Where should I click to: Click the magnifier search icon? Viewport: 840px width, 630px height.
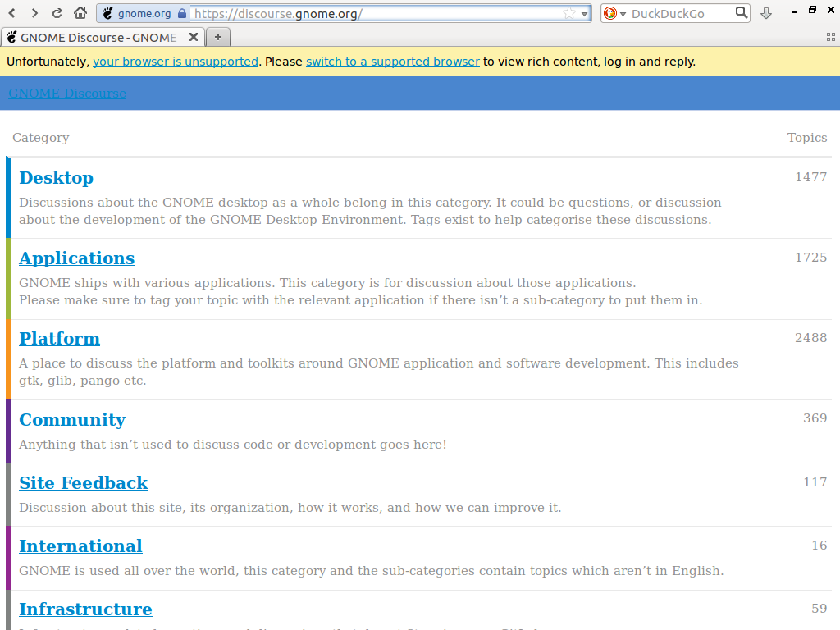(741, 12)
